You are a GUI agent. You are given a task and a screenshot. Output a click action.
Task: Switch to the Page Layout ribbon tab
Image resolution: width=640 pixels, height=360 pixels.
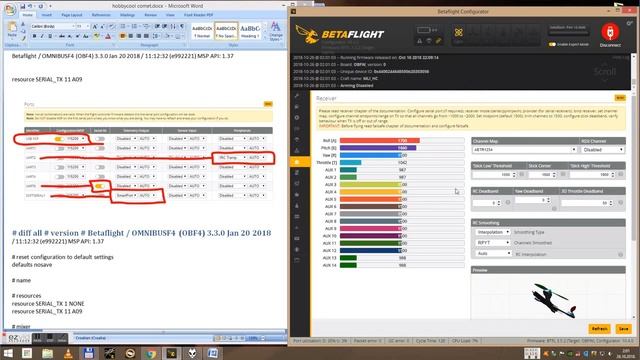pyautogui.click(x=72, y=15)
